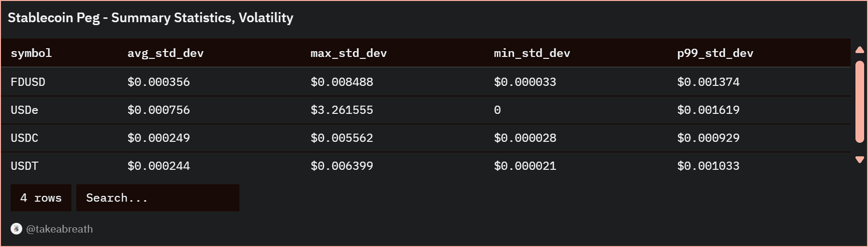Open the Stablecoin Peg chart title link
The width and height of the screenshot is (868, 247).
(150, 18)
